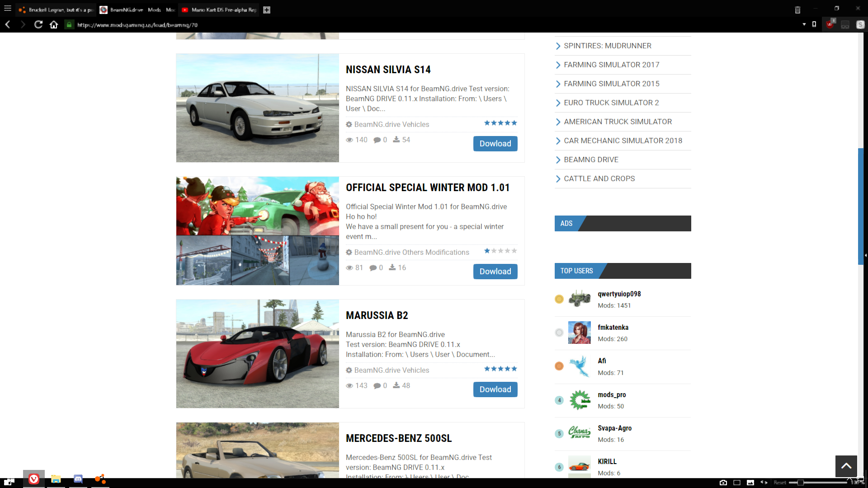Open Windows Start button in taskbar
The image size is (868, 488).
[9, 481]
